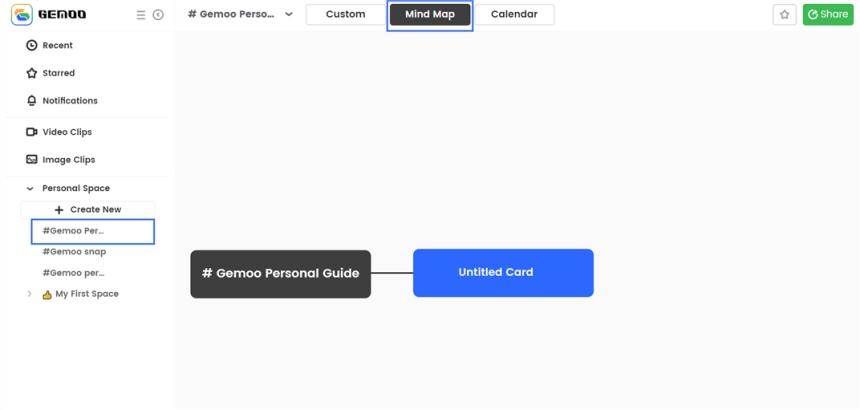
Task: Collapse the Personal Space section
Action: point(30,189)
